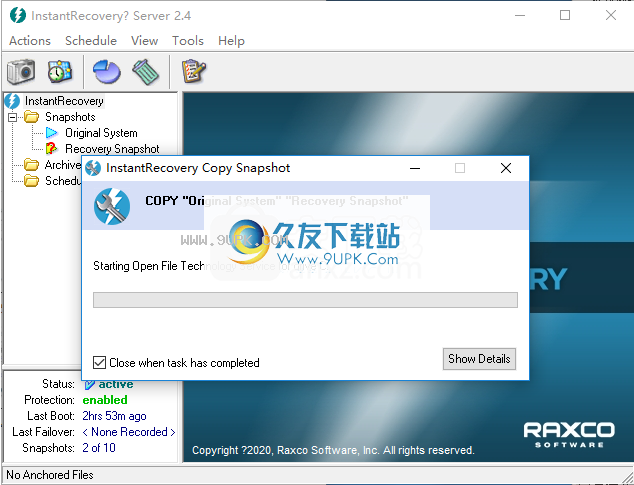Screen dimensions: 634x485
Task: Select the Original System snapshot
Action: (101, 133)
